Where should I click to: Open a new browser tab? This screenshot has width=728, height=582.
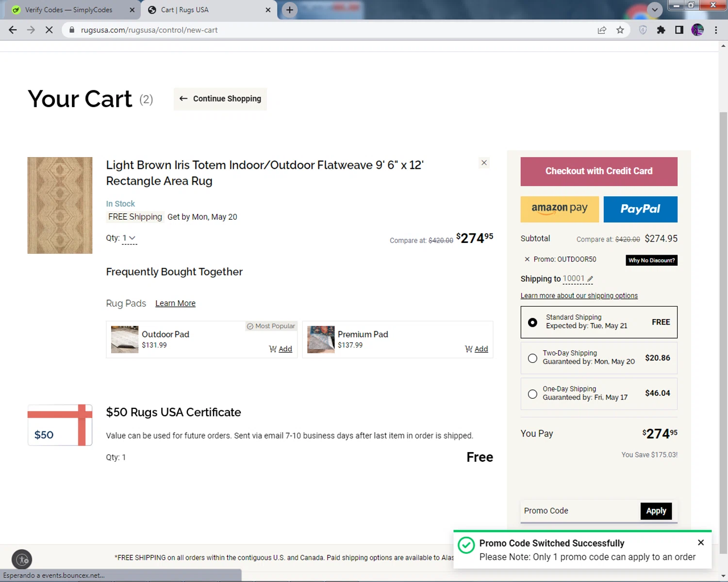(x=290, y=10)
